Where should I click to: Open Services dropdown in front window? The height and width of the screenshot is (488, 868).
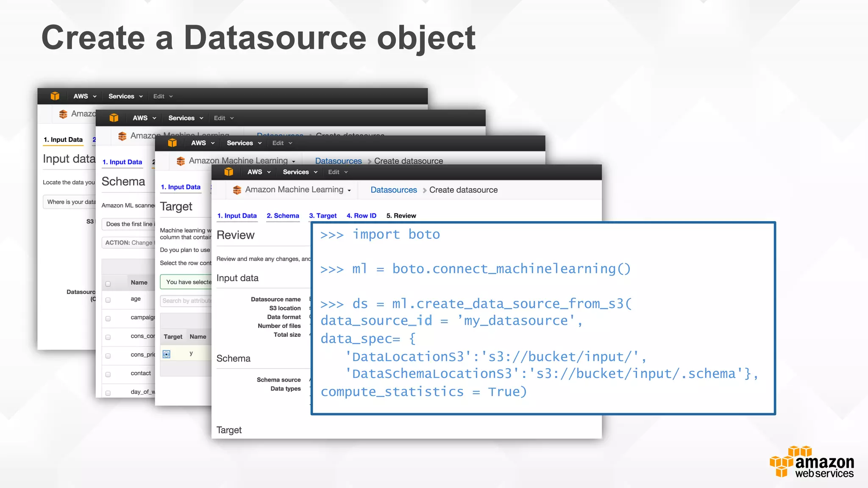point(300,172)
